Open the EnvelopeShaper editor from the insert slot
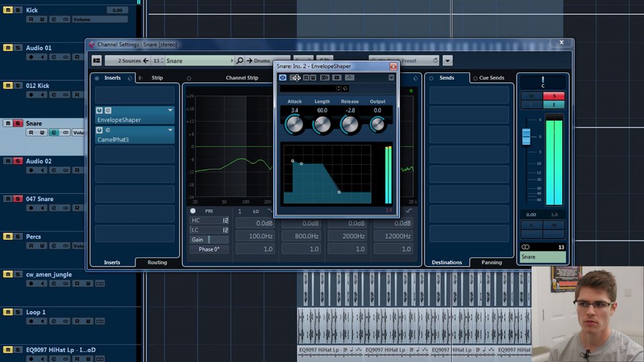Image resolution: width=644 pixels, height=362 pixels. click(x=108, y=111)
